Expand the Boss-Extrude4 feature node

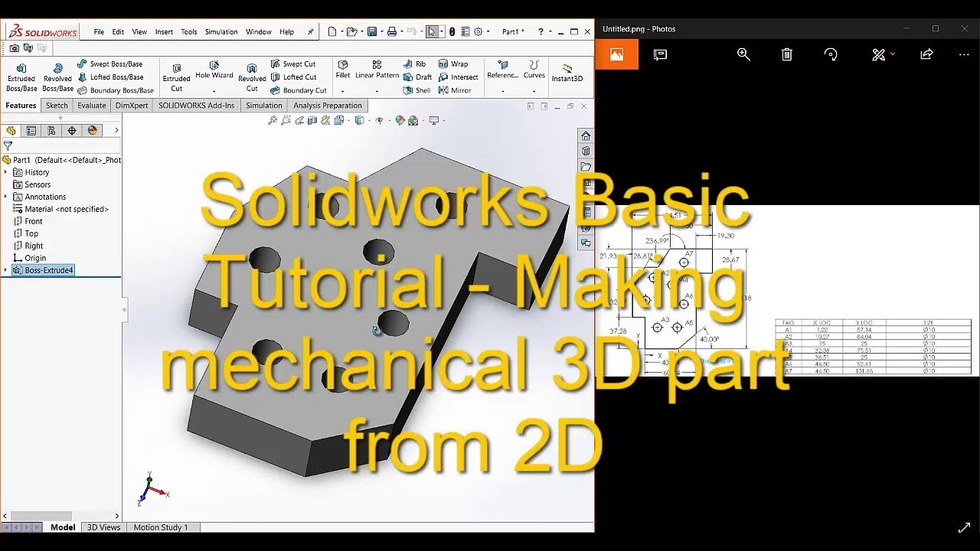[6, 270]
